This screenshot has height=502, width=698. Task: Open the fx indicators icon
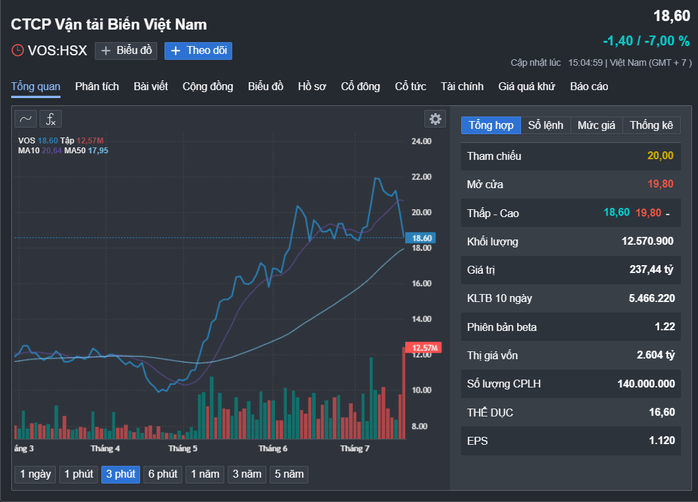tap(51, 119)
